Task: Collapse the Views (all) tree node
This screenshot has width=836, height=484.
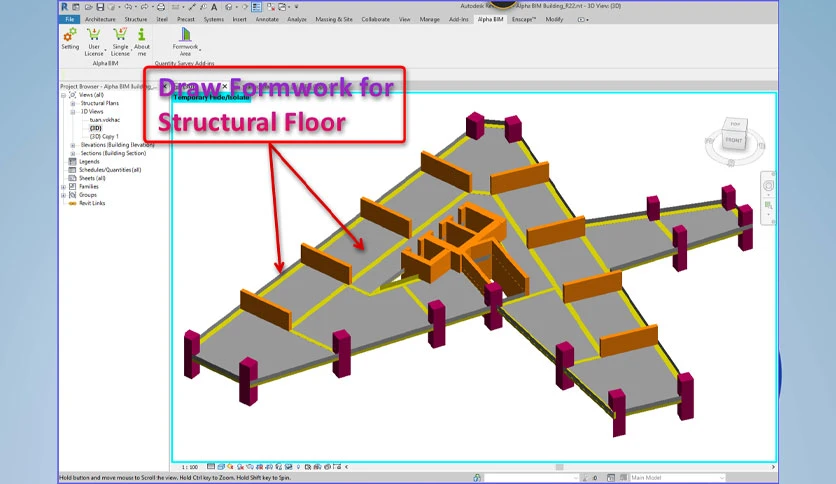Action: (63, 95)
